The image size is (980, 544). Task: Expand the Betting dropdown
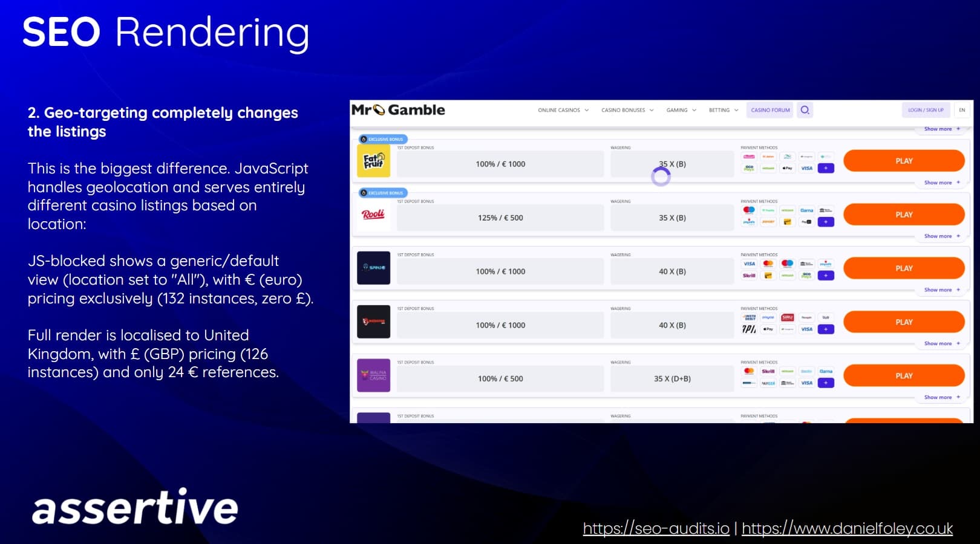[x=723, y=110]
